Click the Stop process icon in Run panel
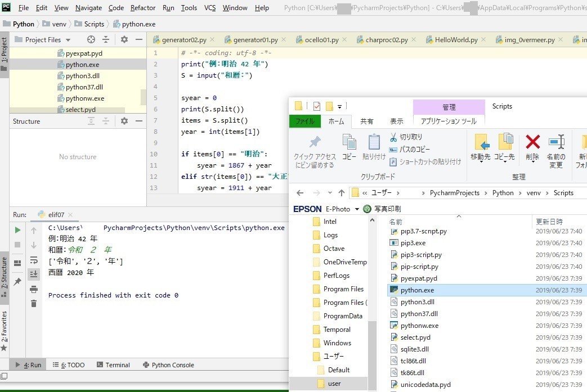 (x=17, y=245)
